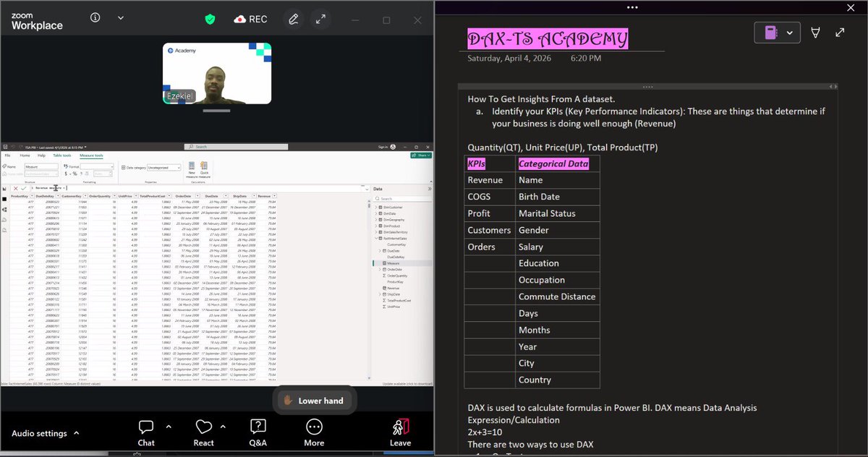Click the Marital Status table cell
The width and height of the screenshot is (868, 457).
pyautogui.click(x=557, y=213)
